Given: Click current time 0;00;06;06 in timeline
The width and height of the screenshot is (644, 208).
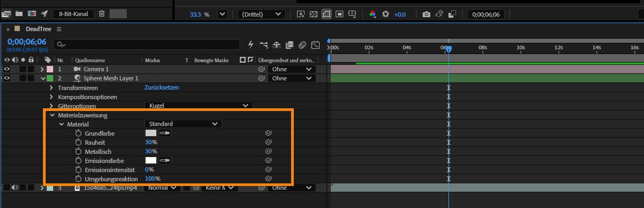Looking at the screenshot, I should (27, 42).
